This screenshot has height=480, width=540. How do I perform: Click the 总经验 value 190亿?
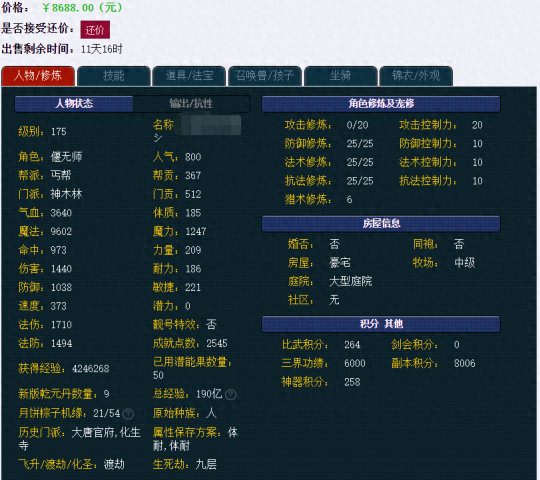pyautogui.click(x=209, y=394)
